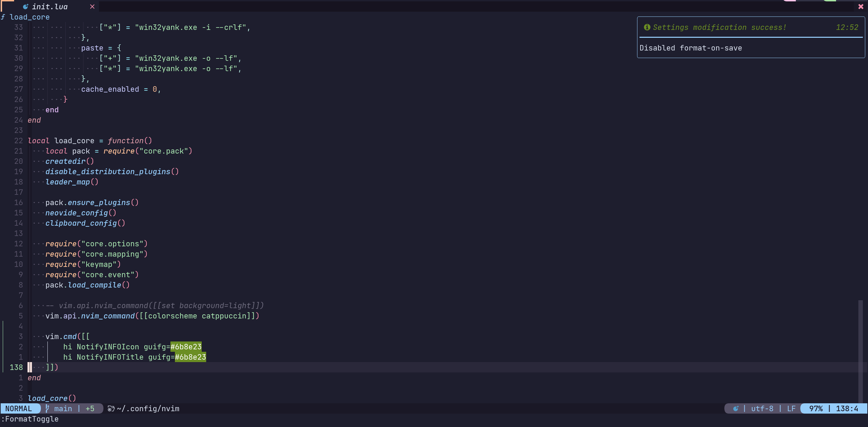Click the folder icon before ~/.config/nvim
This screenshot has height=427, width=868.
pyautogui.click(x=111, y=408)
